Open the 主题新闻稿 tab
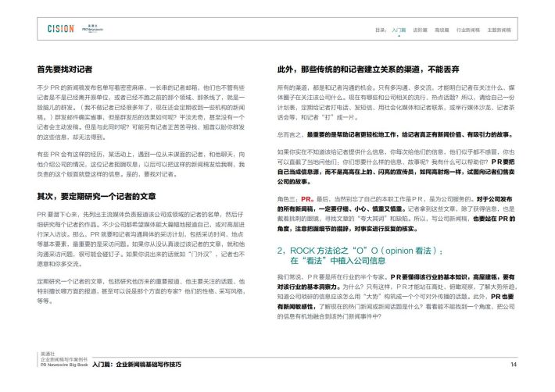This screenshot has height=392, width=555. click(500, 28)
